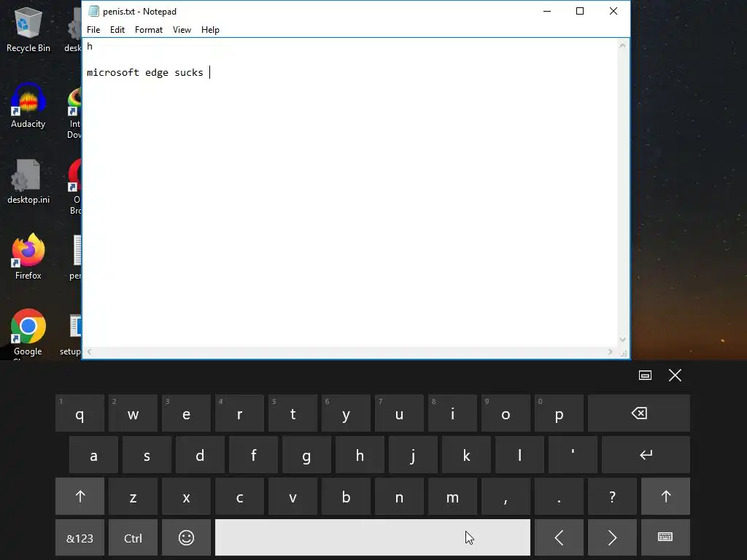Image resolution: width=747 pixels, height=560 pixels.
Task: Open the Format menu
Action: pyautogui.click(x=149, y=29)
